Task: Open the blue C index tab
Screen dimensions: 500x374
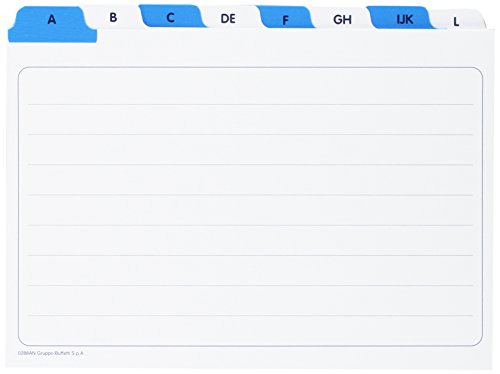Action: [x=171, y=17]
